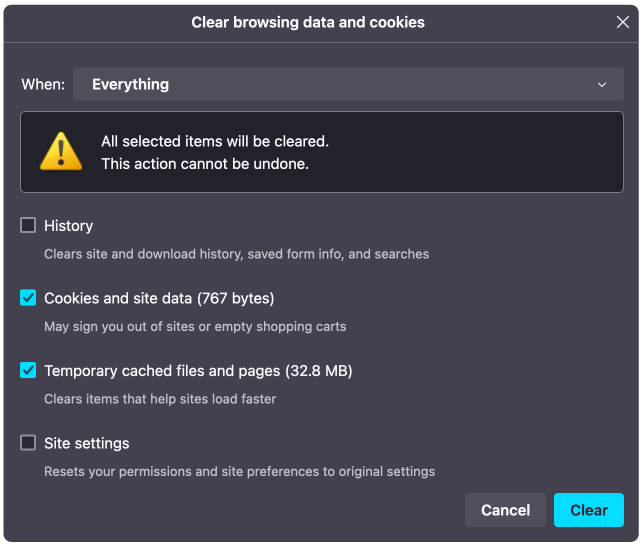Image resolution: width=644 pixels, height=547 pixels.
Task: Close the Clear browsing data dialog
Action: pos(623,22)
